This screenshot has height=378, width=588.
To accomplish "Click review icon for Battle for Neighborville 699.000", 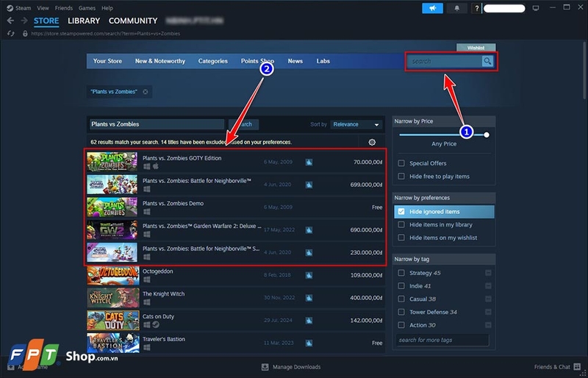I will tap(309, 185).
